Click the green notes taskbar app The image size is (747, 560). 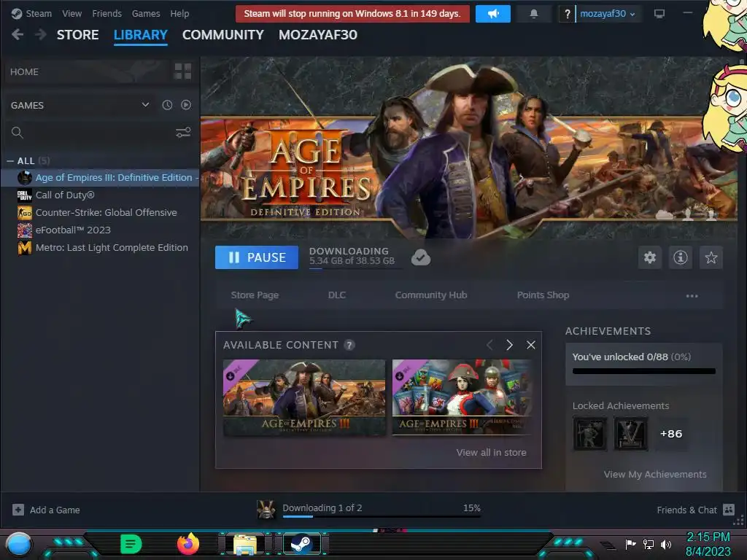pos(131,544)
